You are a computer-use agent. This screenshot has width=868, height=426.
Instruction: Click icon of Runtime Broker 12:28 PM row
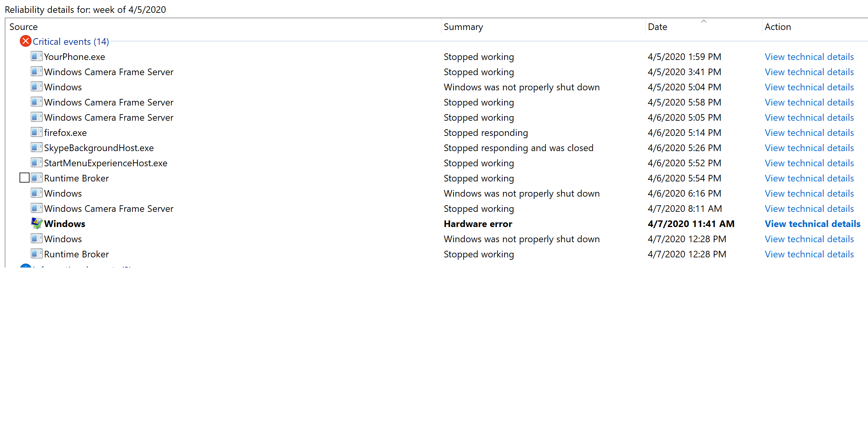click(x=37, y=254)
